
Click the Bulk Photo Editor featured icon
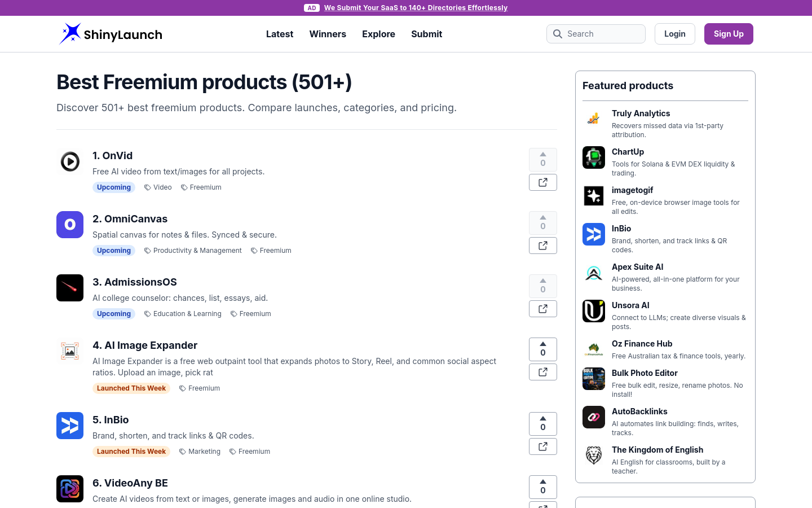coord(594,379)
